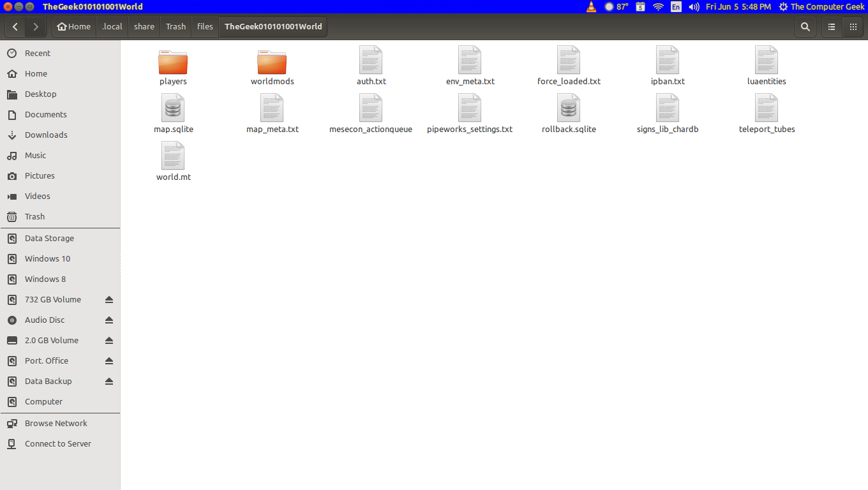Go forward with the right arrow button
868x490 pixels.
(x=36, y=27)
